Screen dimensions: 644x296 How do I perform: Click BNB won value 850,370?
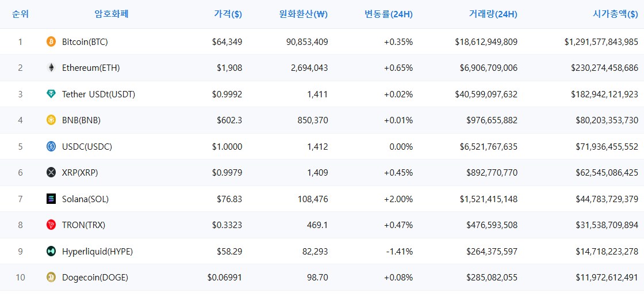(x=313, y=120)
